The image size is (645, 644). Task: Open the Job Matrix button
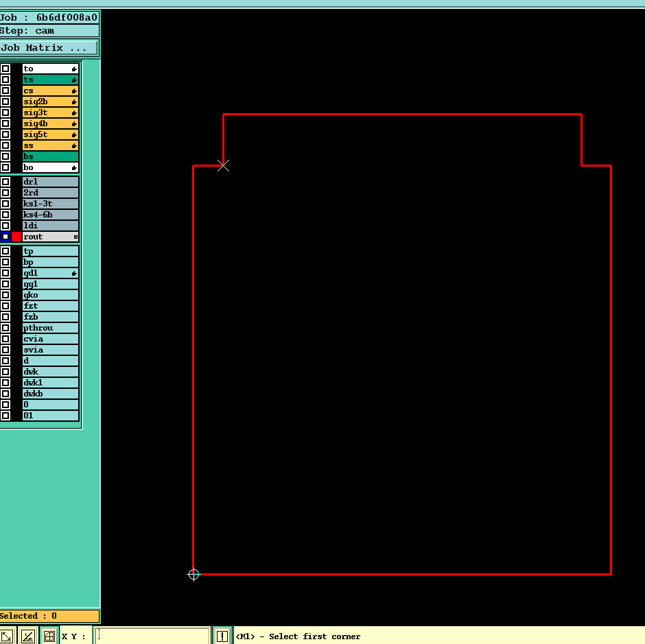pyautogui.click(x=49, y=48)
